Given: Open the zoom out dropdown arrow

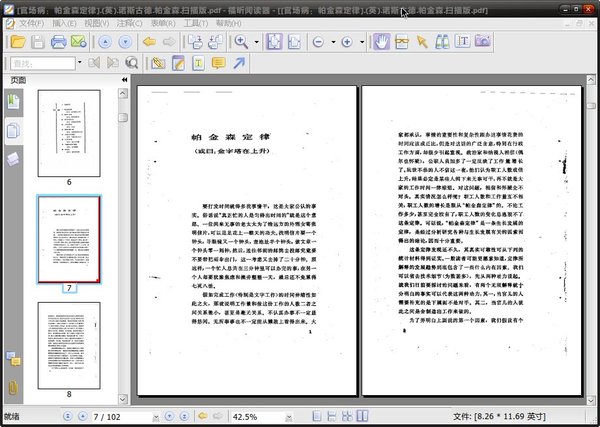Looking at the screenshot, I should pos(333,42).
